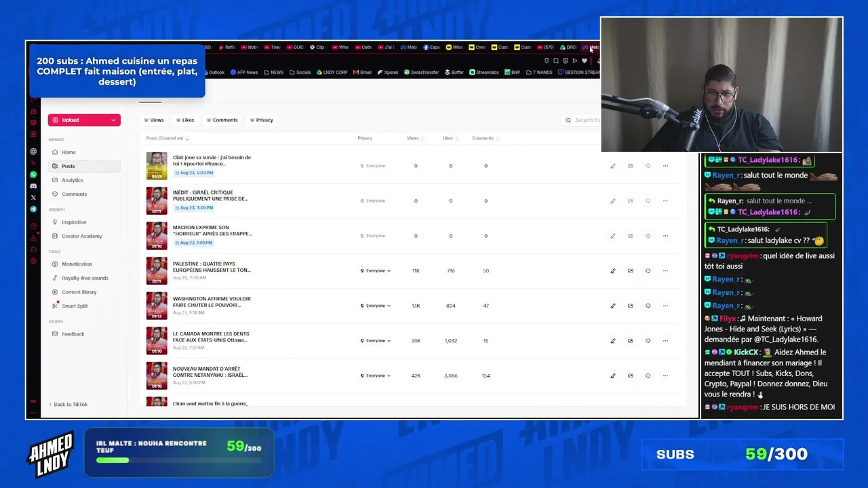Open the Comments filter dropdown

coord(222,120)
